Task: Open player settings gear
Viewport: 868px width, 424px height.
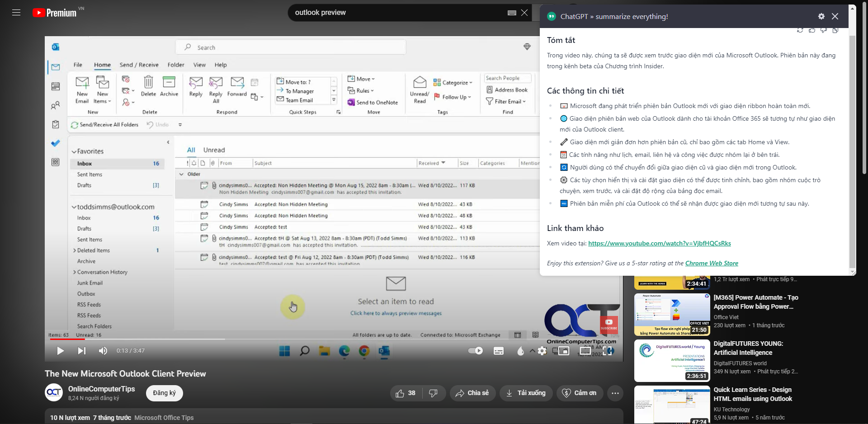Action: 542,351
